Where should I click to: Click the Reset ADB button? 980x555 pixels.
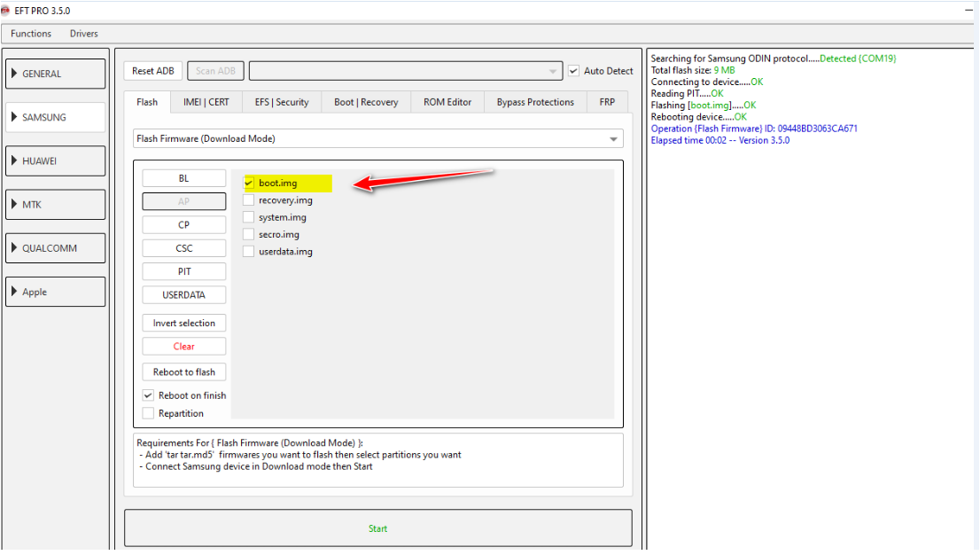(153, 71)
